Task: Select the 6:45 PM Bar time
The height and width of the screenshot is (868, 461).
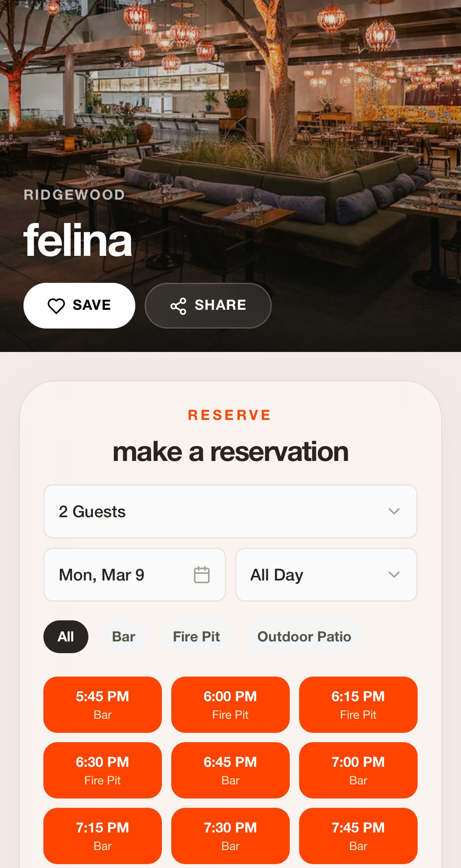Action: coord(230,770)
